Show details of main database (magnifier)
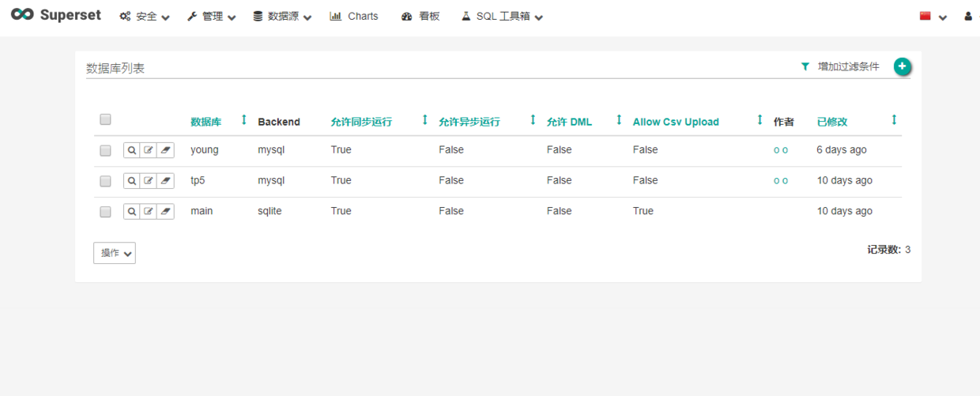The height and width of the screenshot is (396, 980). 132,212
